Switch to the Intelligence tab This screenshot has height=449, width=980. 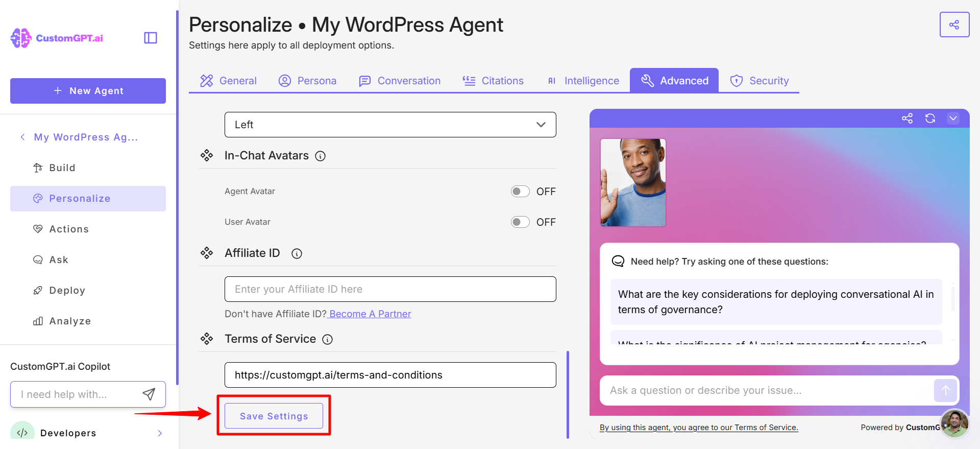[582, 81]
